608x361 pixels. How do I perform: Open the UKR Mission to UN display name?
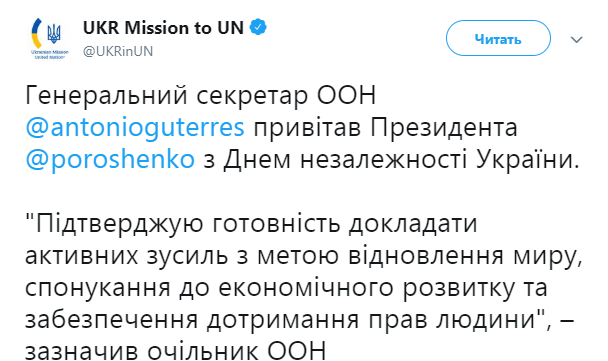coord(163,28)
